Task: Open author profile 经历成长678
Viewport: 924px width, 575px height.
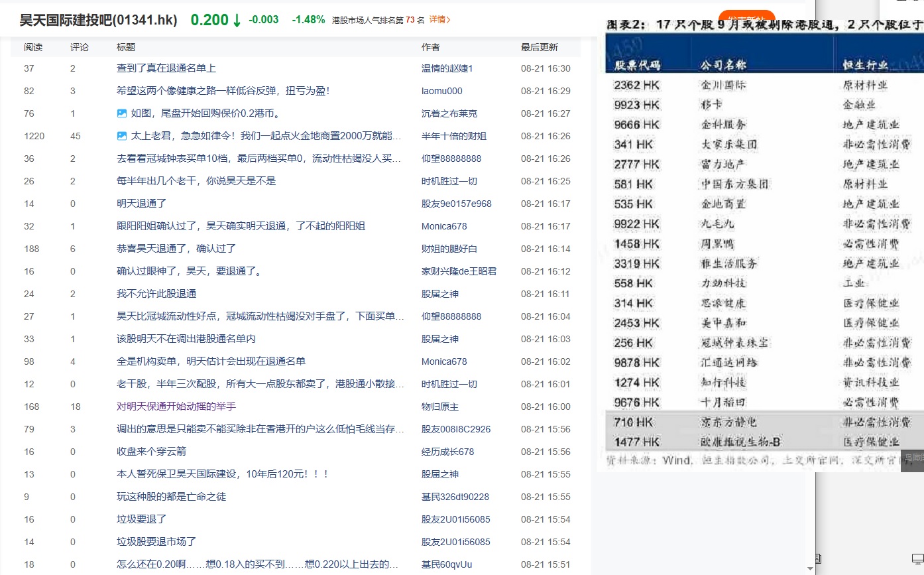Action: [x=448, y=452]
